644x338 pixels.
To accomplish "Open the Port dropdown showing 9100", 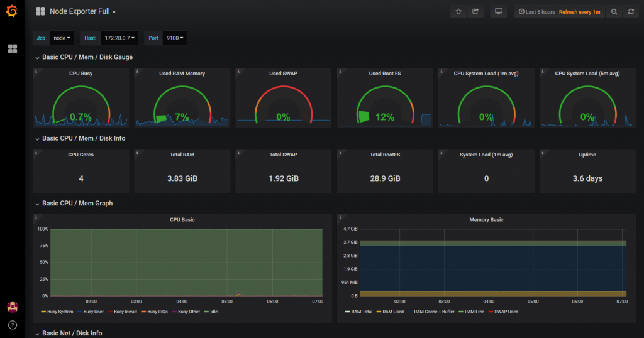I will [x=175, y=38].
